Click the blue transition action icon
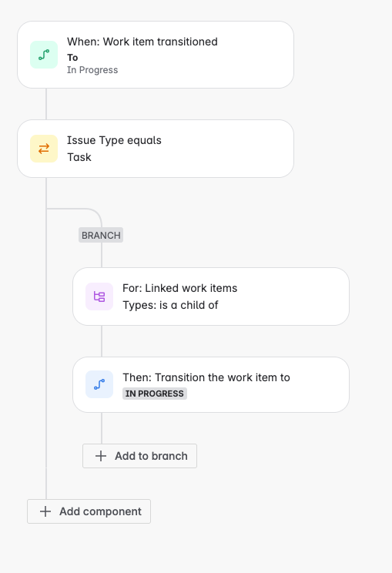The image size is (392, 573). (x=99, y=384)
